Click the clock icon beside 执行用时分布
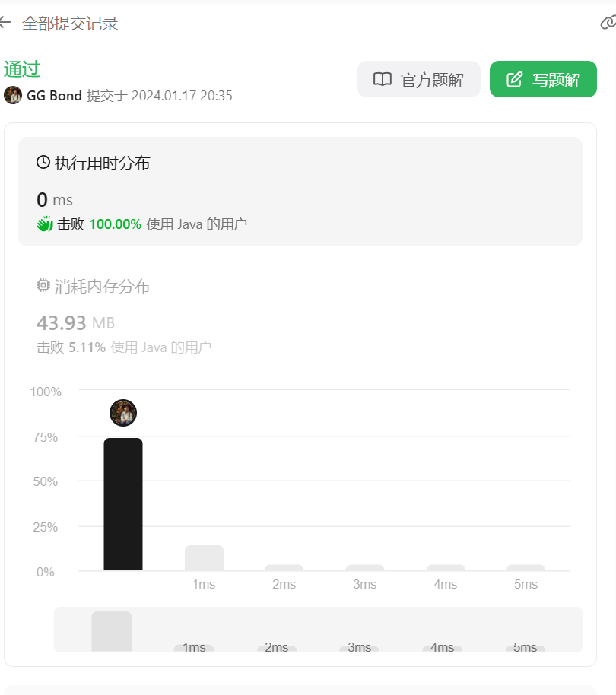This screenshot has height=695, width=616. pyautogui.click(x=43, y=162)
